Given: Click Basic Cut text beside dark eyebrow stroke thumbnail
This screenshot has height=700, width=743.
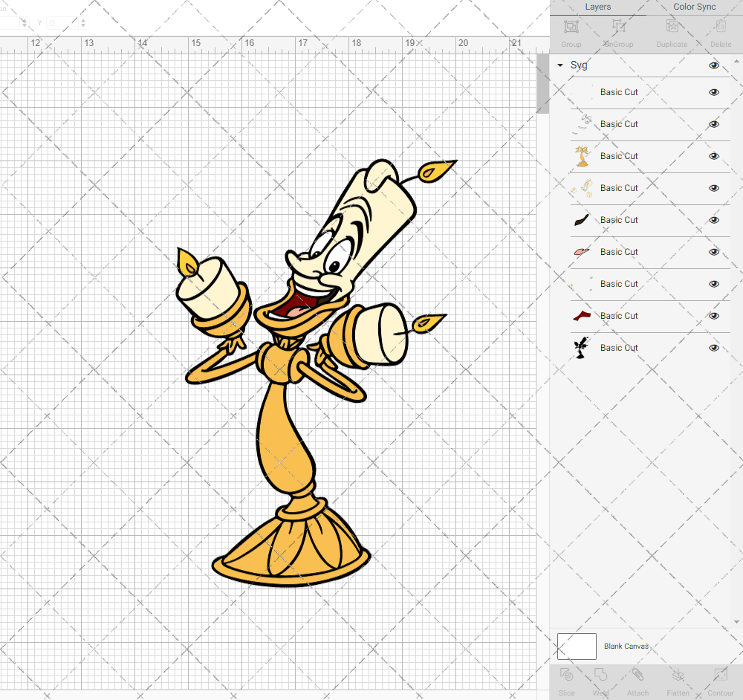Looking at the screenshot, I should pos(619,220).
